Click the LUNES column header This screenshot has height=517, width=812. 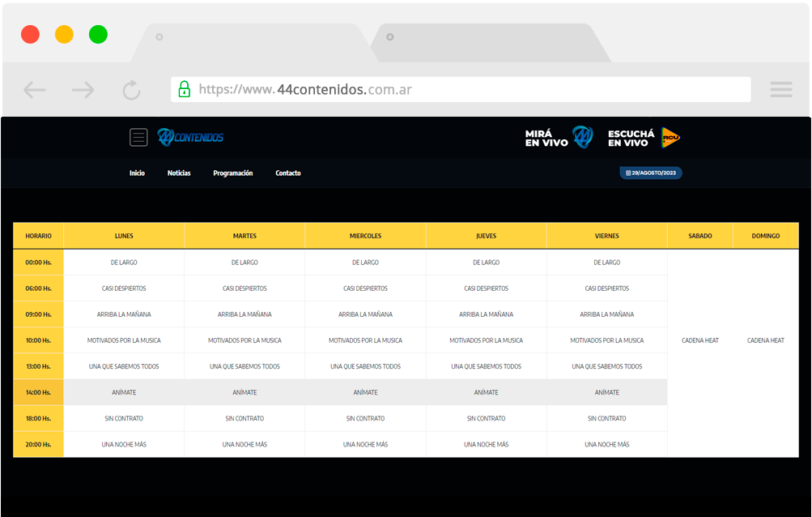[124, 236]
